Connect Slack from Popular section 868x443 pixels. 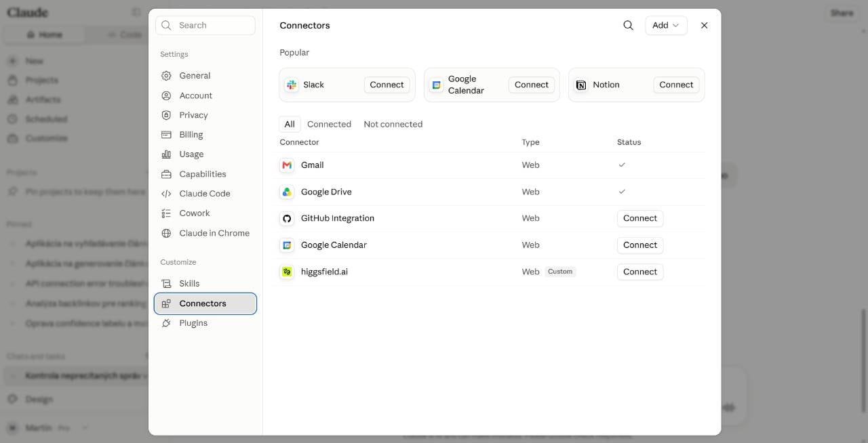[387, 85]
